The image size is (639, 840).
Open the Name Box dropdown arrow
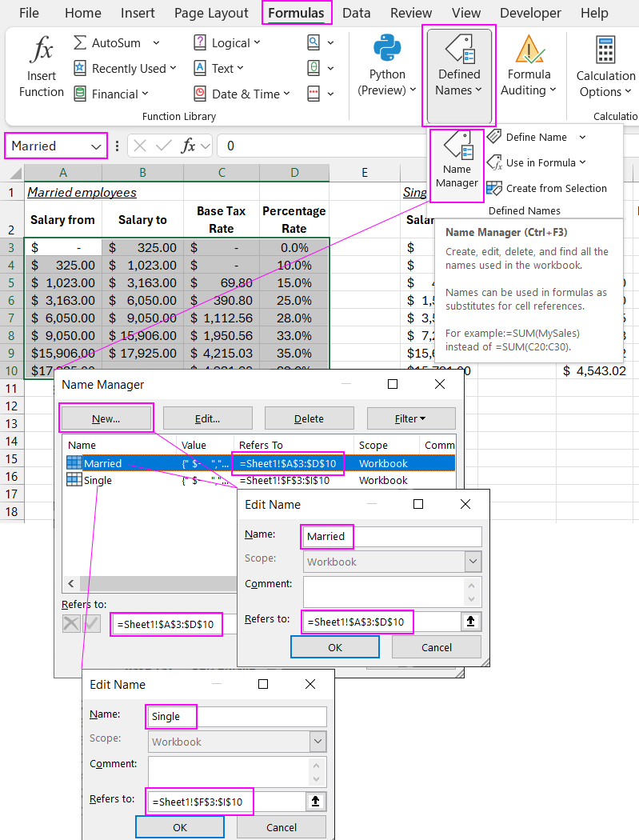pos(97,146)
